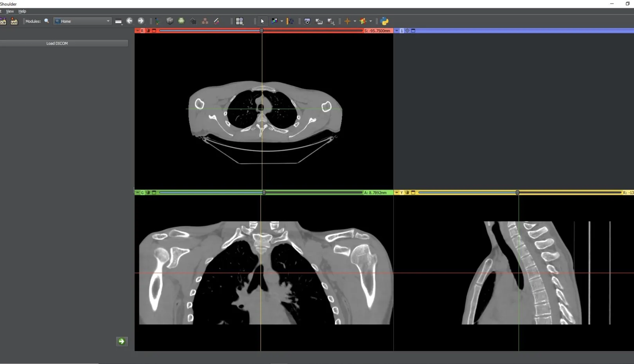Toggle the red slice view pin

[137, 31]
